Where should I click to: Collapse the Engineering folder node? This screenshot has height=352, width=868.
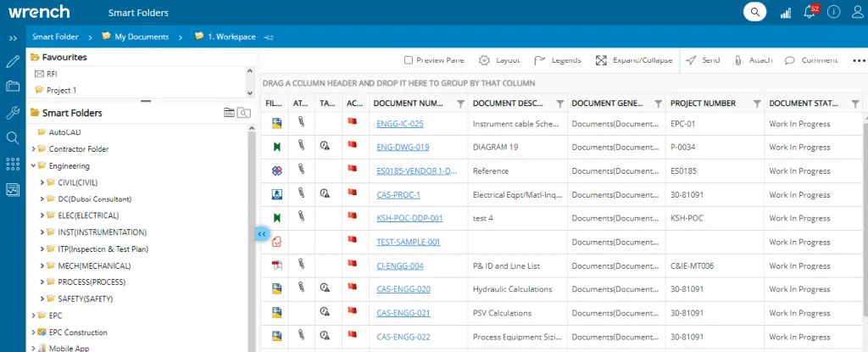coord(34,165)
